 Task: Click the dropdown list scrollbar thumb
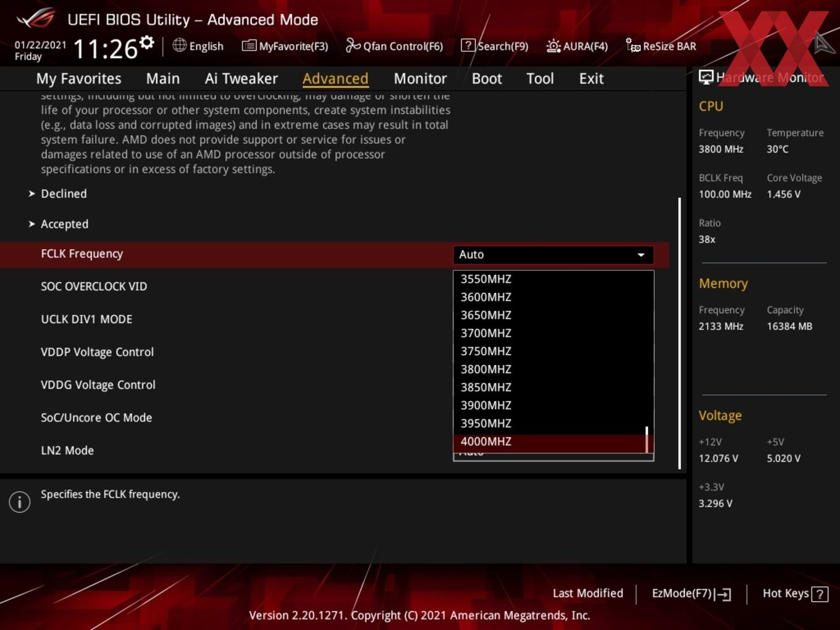647,439
